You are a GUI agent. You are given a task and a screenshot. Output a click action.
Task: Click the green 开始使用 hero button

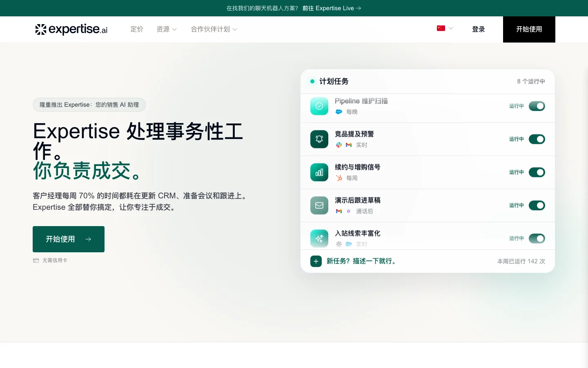(69, 239)
